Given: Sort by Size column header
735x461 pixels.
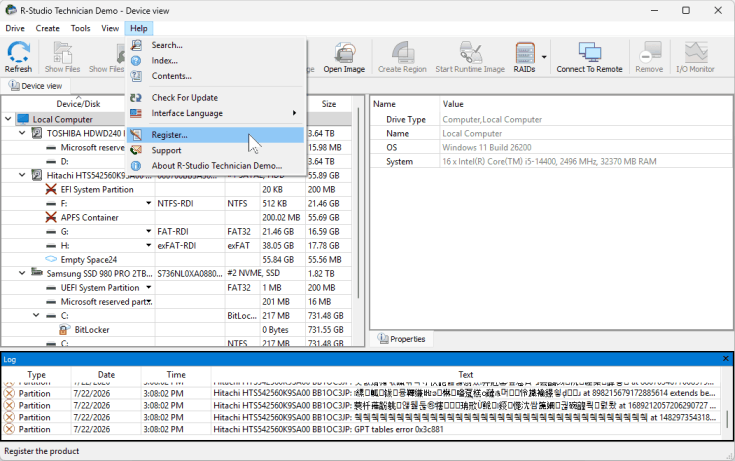Looking at the screenshot, I should point(329,104).
